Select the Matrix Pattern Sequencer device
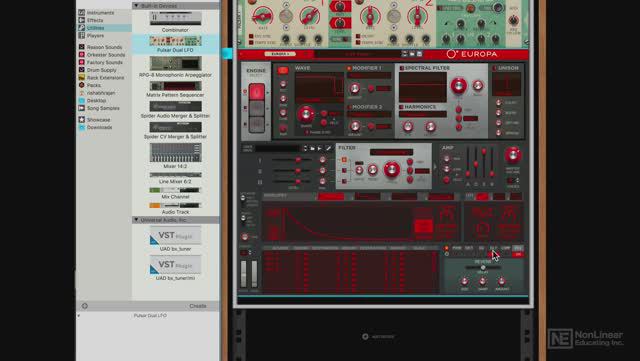The width and height of the screenshot is (640, 361). [x=175, y=89]
